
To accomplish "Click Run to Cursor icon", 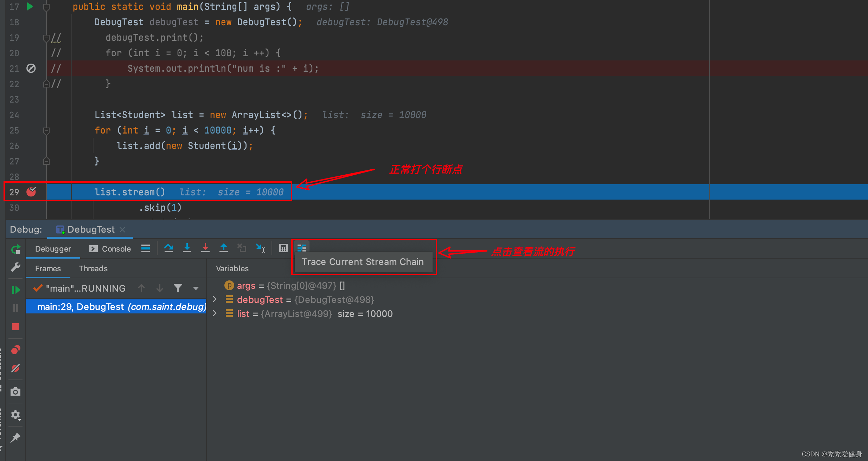I will (x=260, y=248).
